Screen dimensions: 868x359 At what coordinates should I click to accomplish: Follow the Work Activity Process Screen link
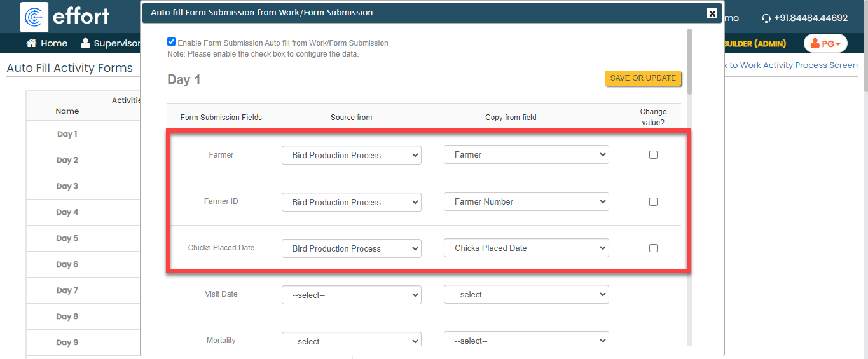click(794, 65)
